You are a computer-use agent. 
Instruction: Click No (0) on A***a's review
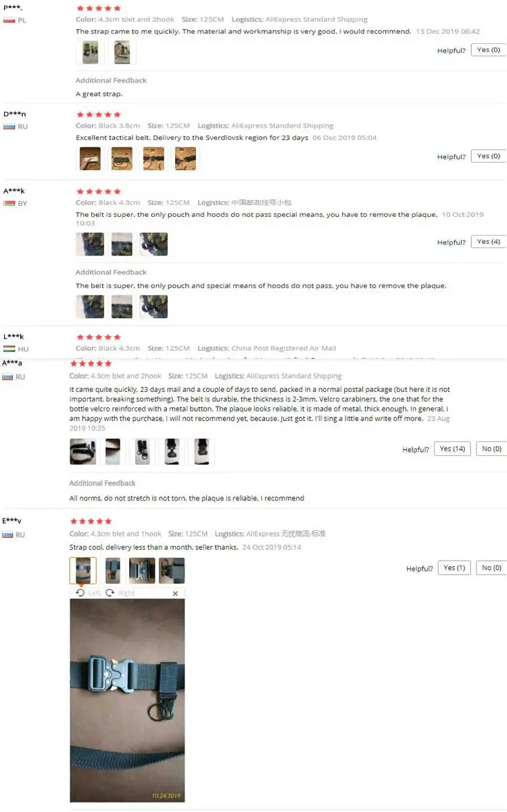(491, 449)
